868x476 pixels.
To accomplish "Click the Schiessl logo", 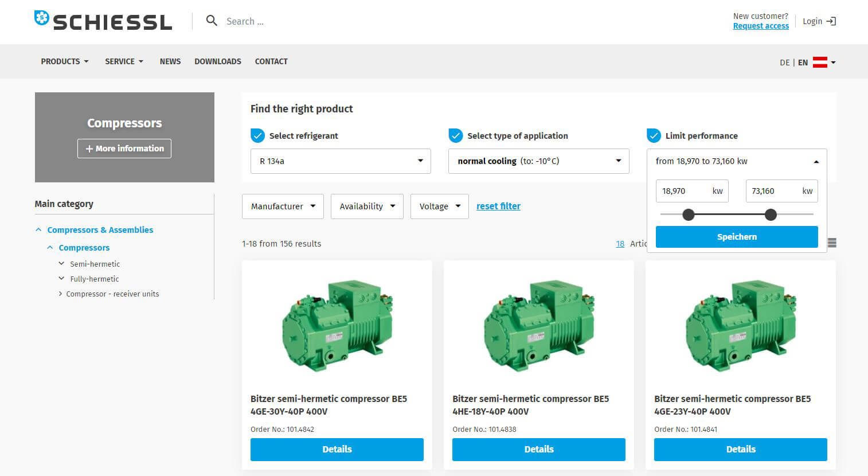I will (103, 21).
